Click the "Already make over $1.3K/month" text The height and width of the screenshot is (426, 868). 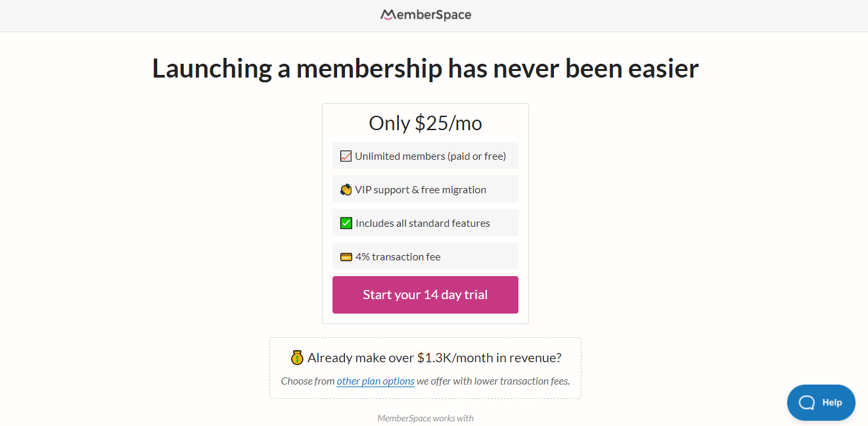click(434, 358)
